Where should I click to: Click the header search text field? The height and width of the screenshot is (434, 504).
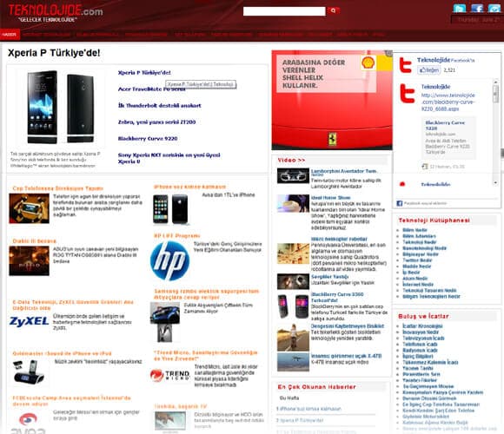click(284, 11)
